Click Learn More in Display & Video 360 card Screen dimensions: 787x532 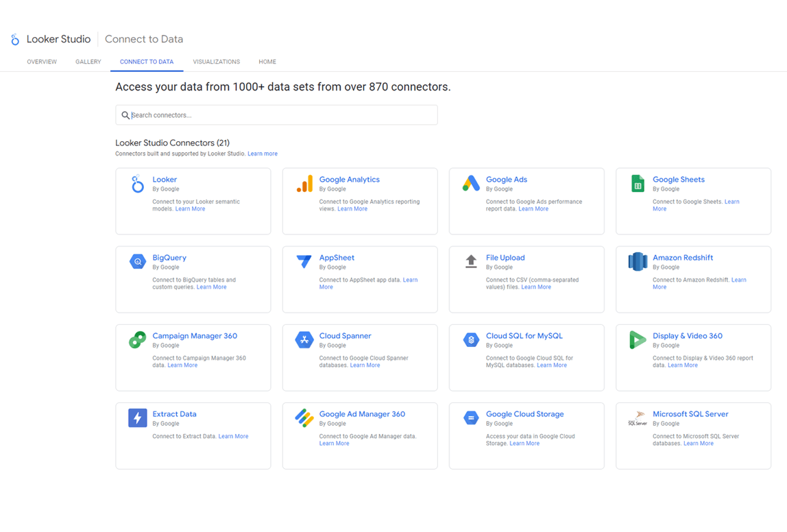(683, 365)
